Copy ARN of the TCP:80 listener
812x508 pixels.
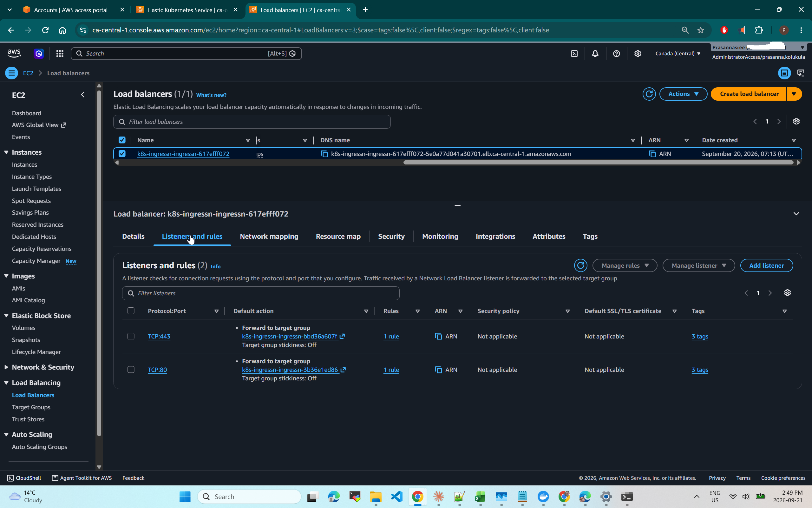click(x=438, y=370)
